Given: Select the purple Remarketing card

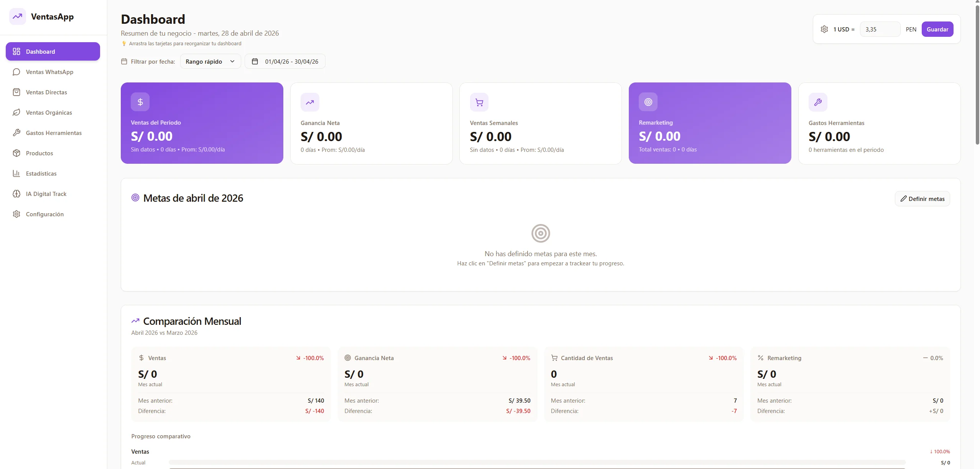Looking at the screenshot, I should coord(710,123).
